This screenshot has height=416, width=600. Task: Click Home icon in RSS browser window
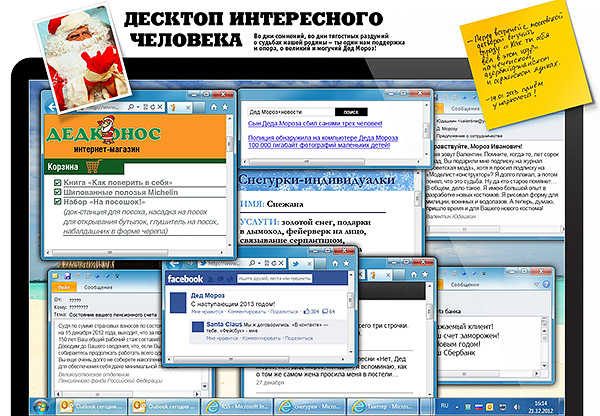click(414, 275)
